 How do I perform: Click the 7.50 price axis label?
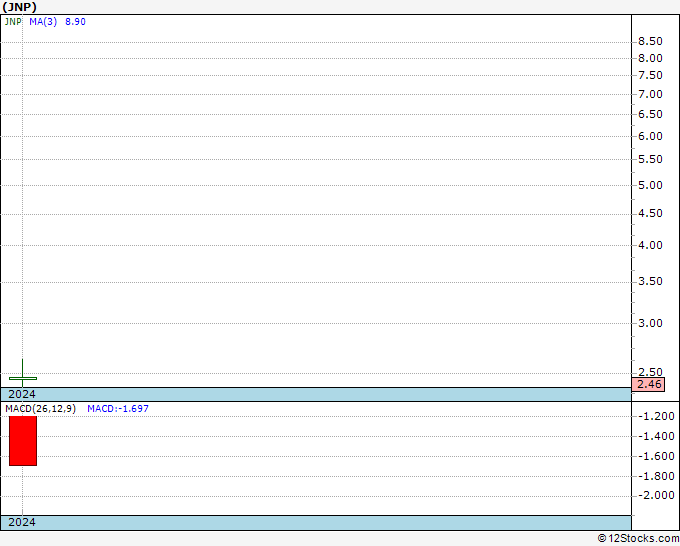pyautogui.click(x=650, y=75)
